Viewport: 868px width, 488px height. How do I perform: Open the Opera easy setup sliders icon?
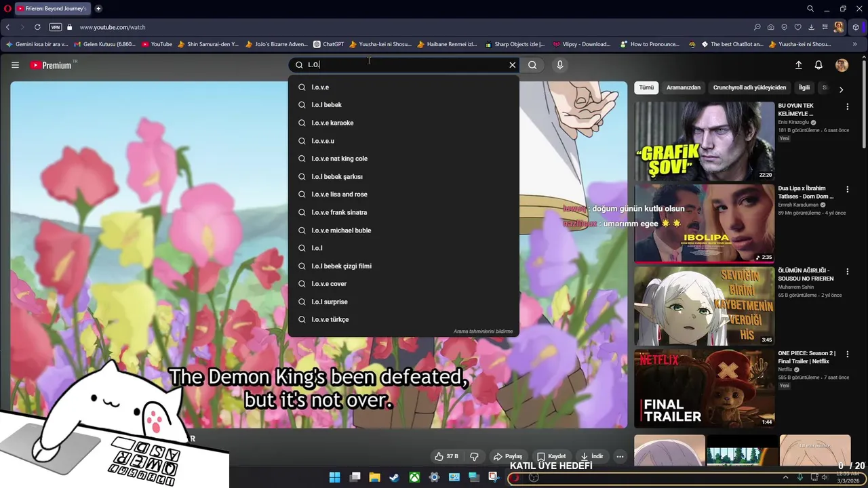click(825, 27)
